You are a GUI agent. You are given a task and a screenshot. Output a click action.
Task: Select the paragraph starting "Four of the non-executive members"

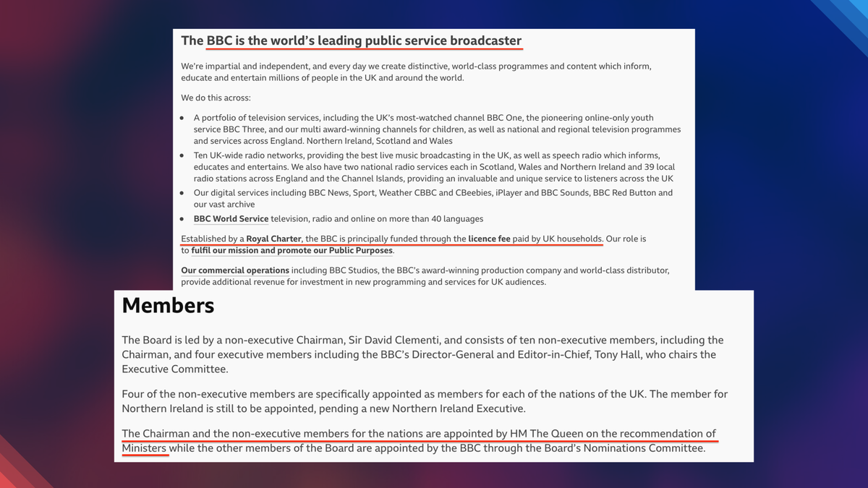425,401
